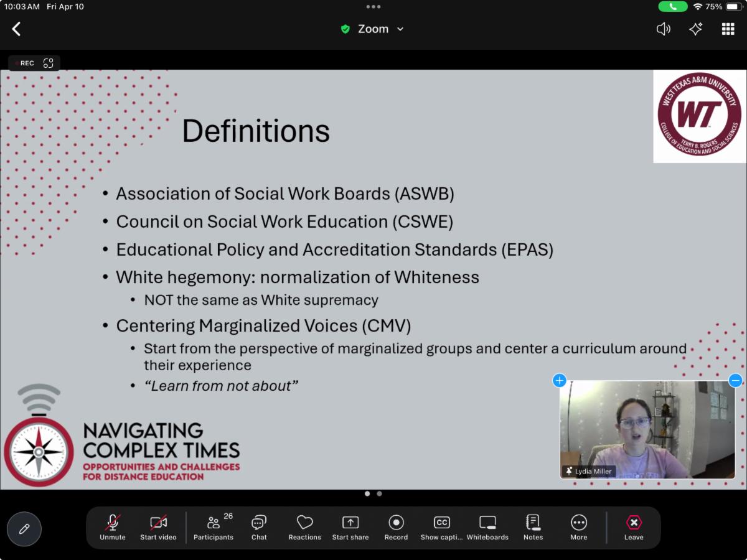
Task: Tap Council on Social Work Education line
Action: (284, 222)
